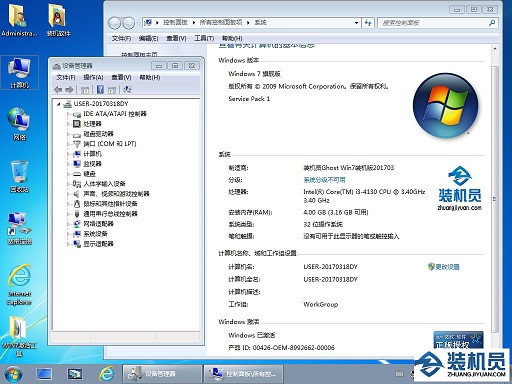Switch to 控制面板 taskbar button
This screenshot has width=512, height=384.
pos(244,374)
